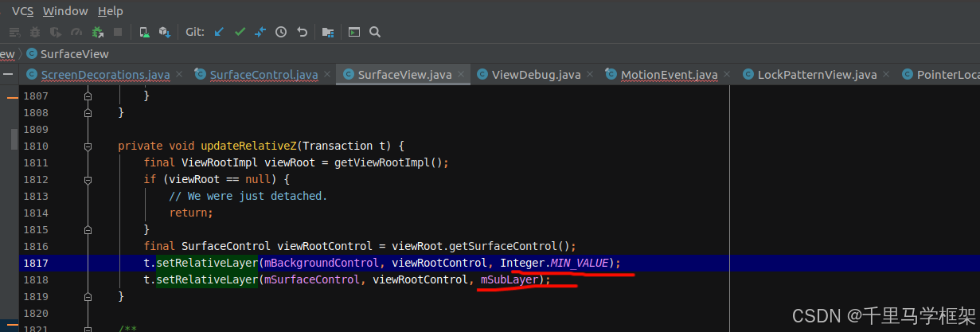Click Git compare branches arrows icon
Viewport: 980px width, 332px height.
pos(260,32)
